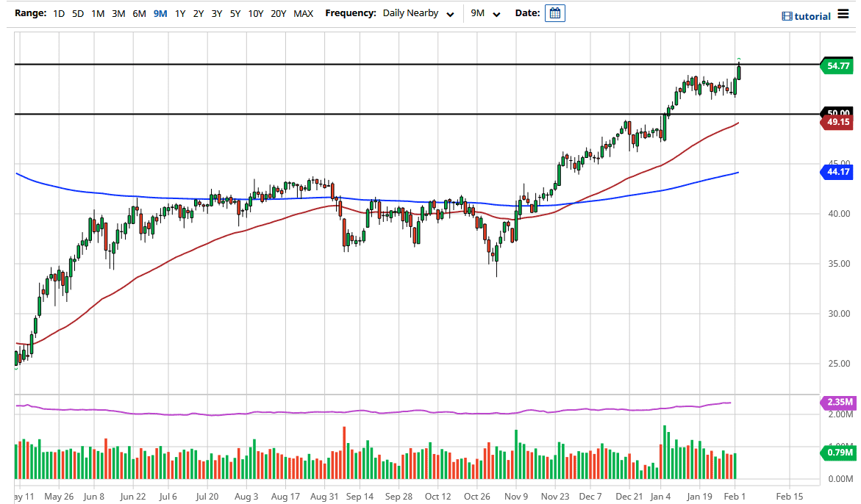Viewport: 861px width, 504px height.
Task: Click the green 0.79M volume flag
Action: point(837,454)
